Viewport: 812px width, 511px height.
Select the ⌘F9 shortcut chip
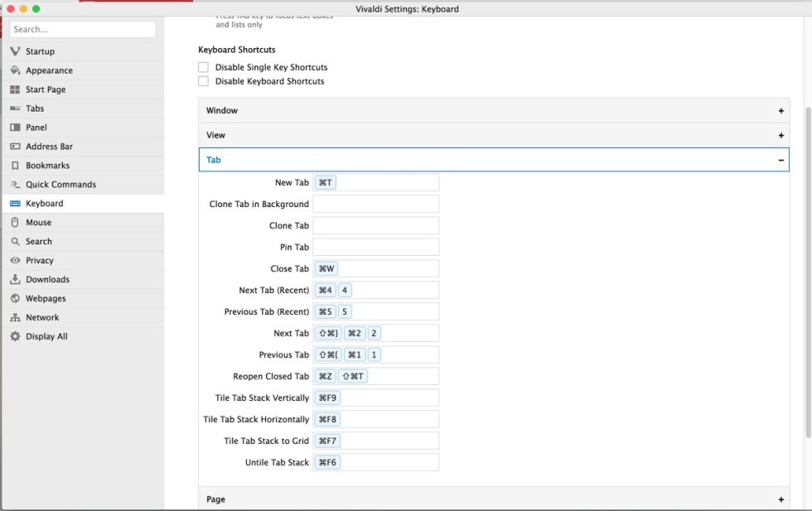tap(327, 398)
